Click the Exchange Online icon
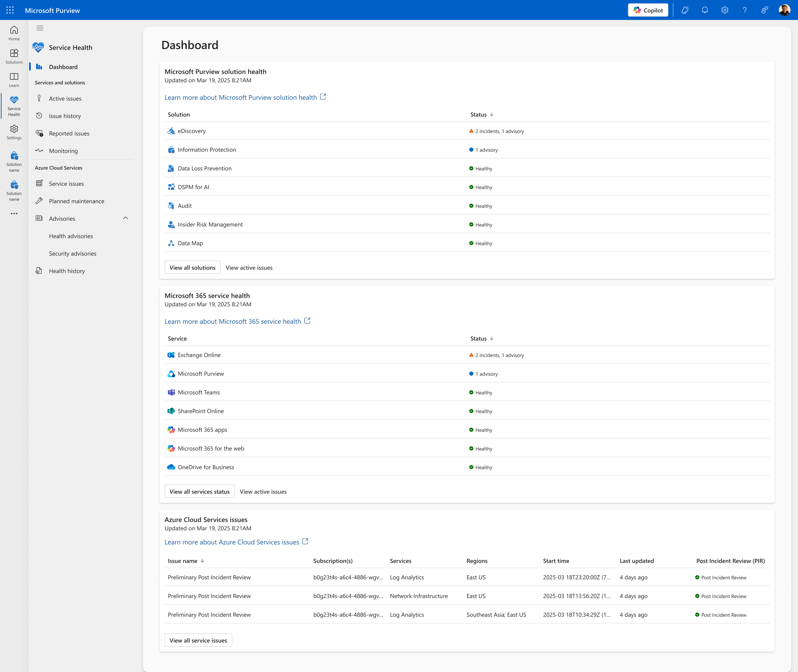The height and width of the screenshot is (672, 798). [x=171, y=355]
